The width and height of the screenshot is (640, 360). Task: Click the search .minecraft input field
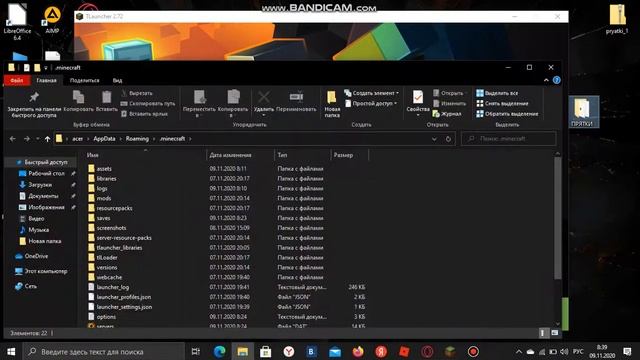tap(509, 139)
